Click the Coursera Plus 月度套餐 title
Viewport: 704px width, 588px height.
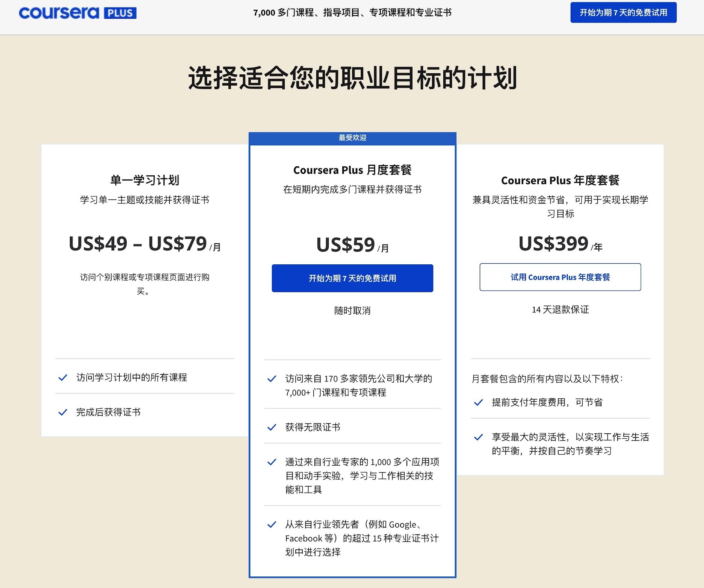click(352, 170)
